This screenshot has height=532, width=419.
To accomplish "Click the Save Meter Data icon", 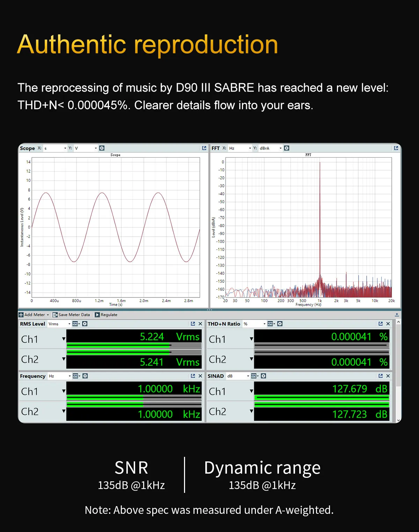I will click(55, 315).
